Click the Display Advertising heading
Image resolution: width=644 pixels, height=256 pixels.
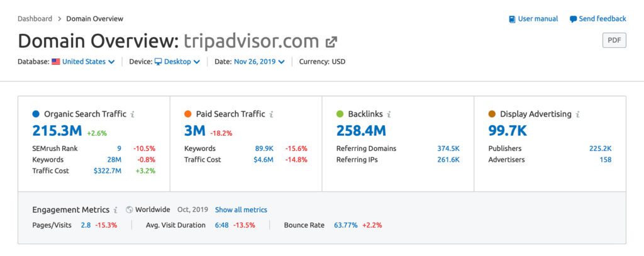pos(536,114)
